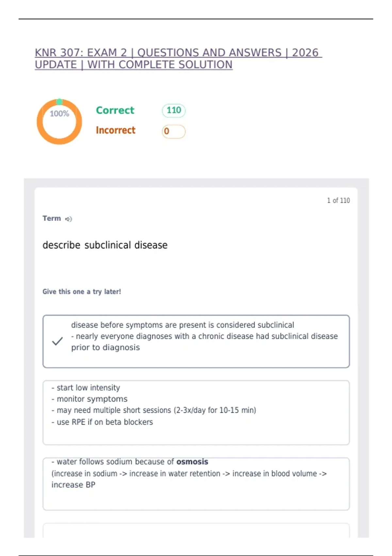Click the '1 of 110' question counter

tap(338, 200)
